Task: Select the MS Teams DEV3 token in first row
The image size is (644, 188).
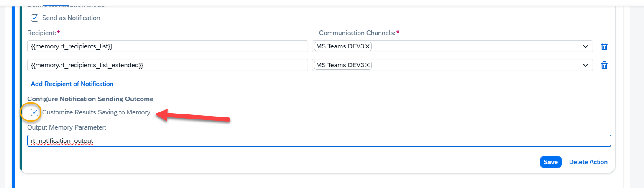Action: coord(340,46)
